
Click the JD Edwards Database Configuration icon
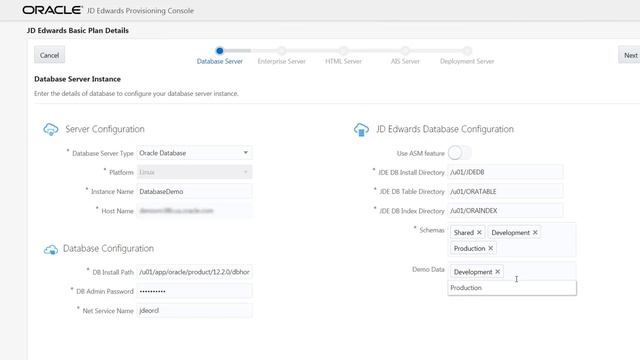(361, 129)
